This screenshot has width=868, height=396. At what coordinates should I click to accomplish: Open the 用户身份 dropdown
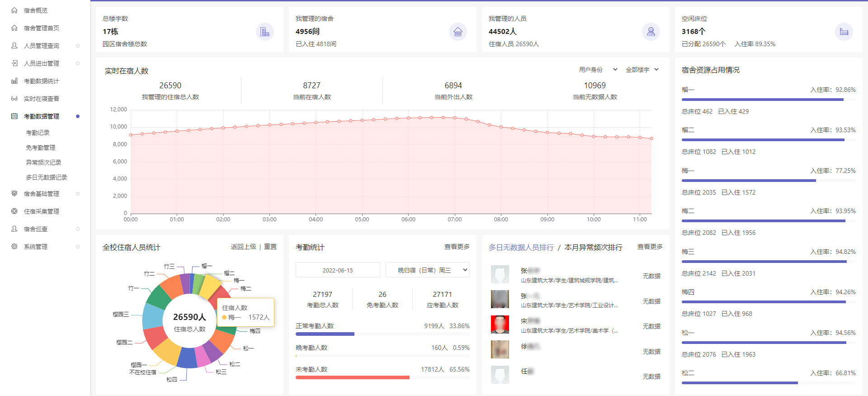[x=598, y=70]
